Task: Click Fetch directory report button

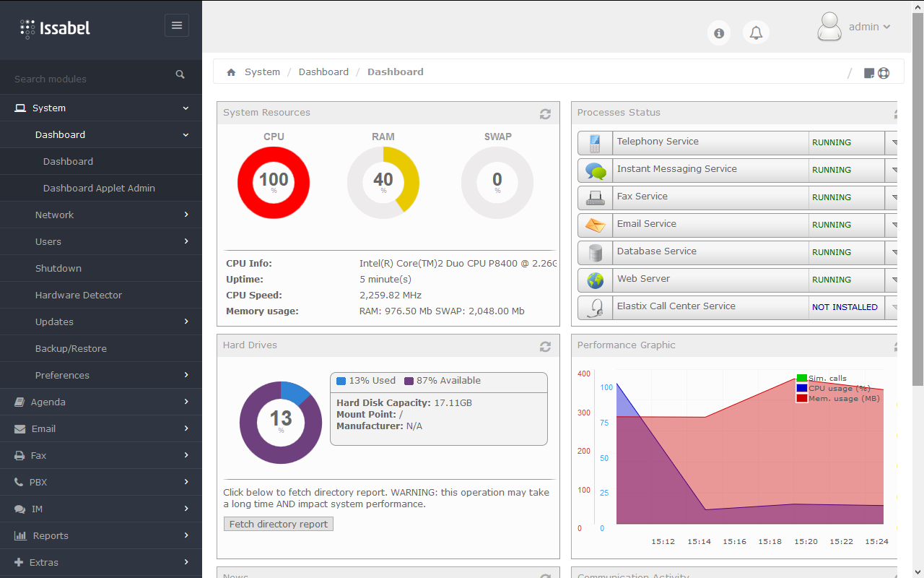Action: [x=279, y=525]
